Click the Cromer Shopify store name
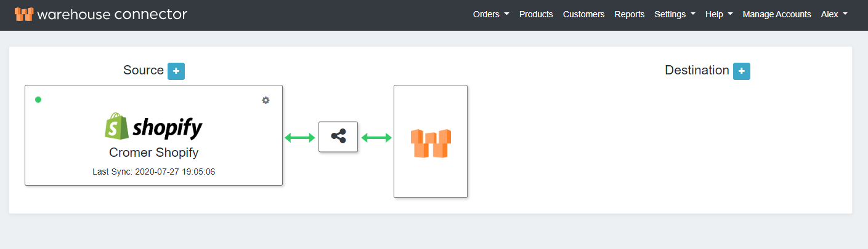 click(153, 152)
